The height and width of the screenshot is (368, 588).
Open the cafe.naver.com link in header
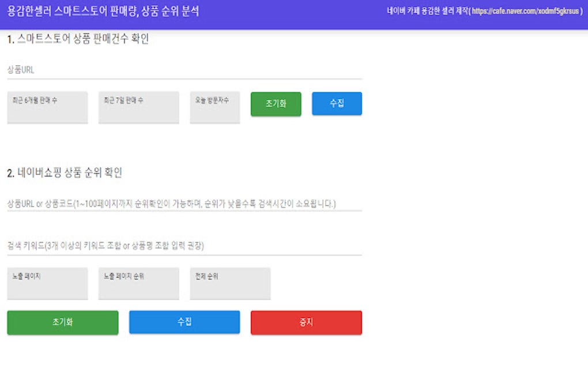[x=525, y=12]
